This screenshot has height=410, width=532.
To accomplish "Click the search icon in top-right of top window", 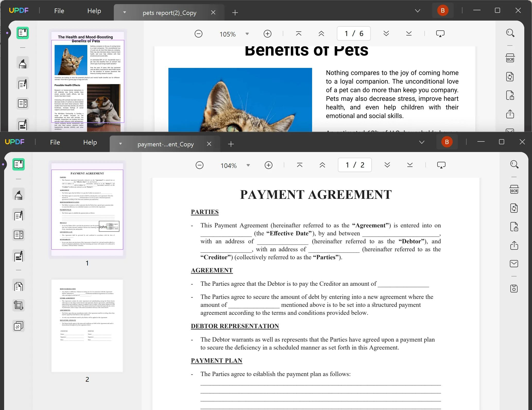I will [510, 33].
